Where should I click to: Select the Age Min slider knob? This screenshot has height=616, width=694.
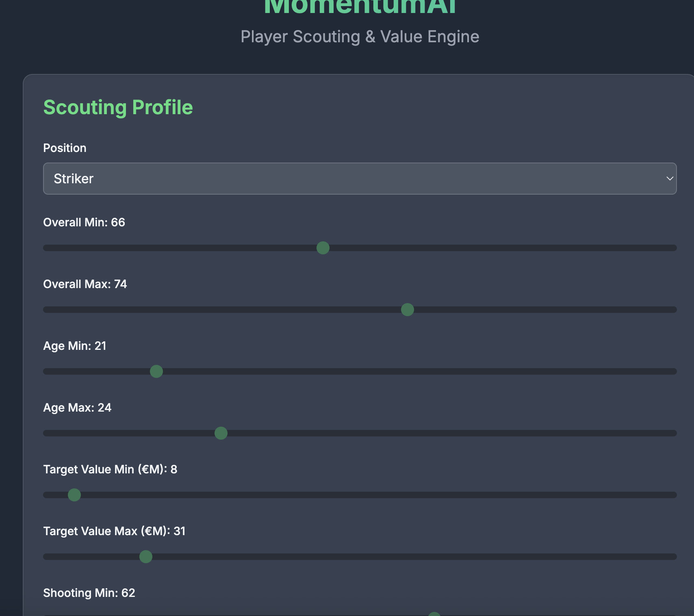(x=156, y=371)
